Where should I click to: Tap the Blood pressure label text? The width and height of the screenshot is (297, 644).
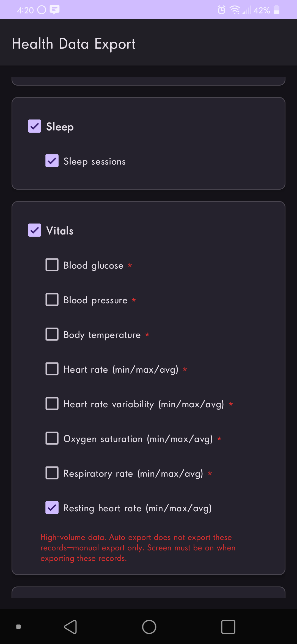(x=95, y=300)
